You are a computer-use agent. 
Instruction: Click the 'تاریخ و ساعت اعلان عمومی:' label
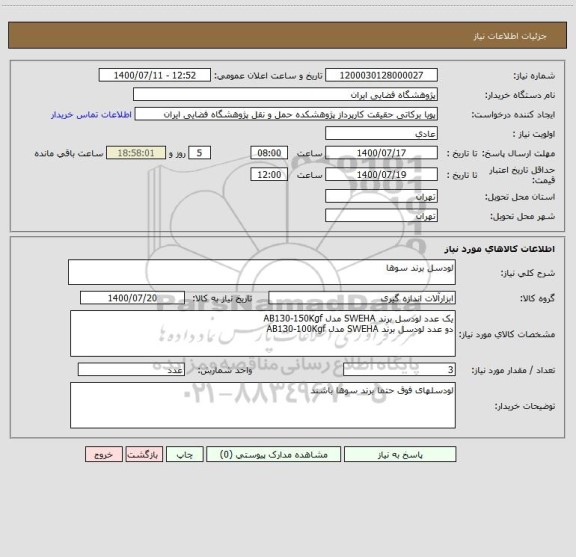coord(269,76)
